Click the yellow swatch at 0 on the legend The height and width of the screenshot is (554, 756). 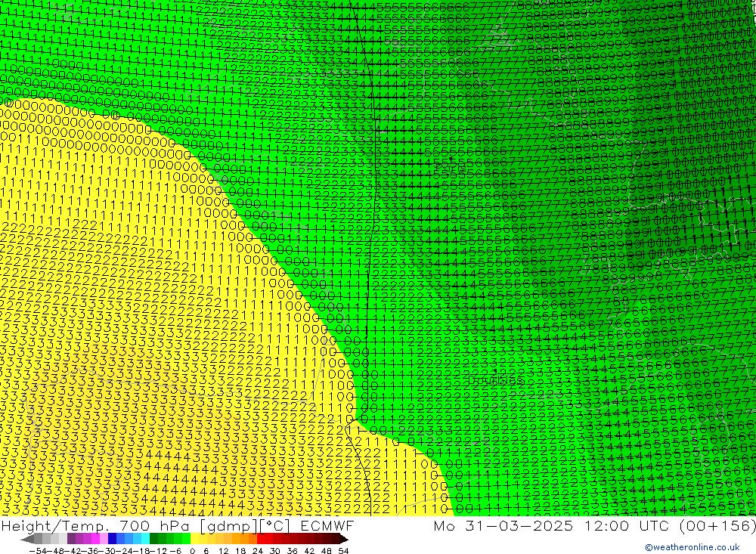[194, 539]
